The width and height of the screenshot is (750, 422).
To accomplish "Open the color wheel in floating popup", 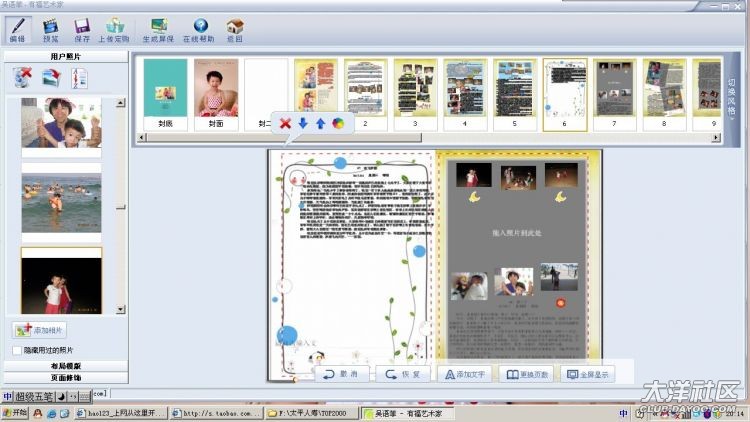I will coord(338,123).
